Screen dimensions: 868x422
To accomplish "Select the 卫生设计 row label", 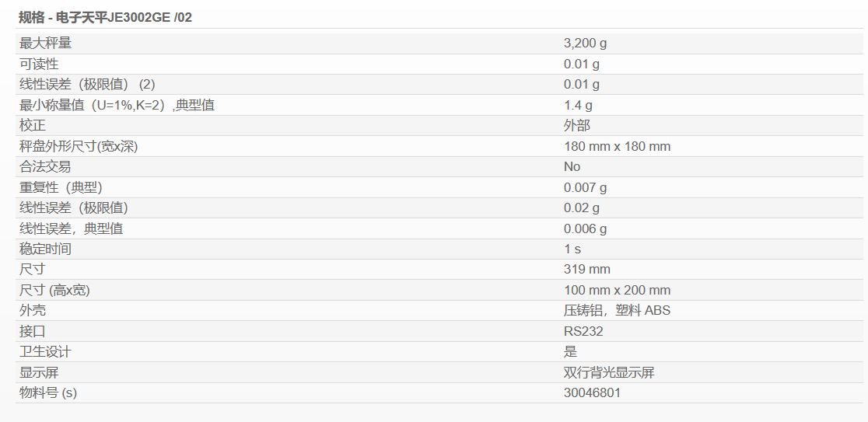I will pos(45,352).
